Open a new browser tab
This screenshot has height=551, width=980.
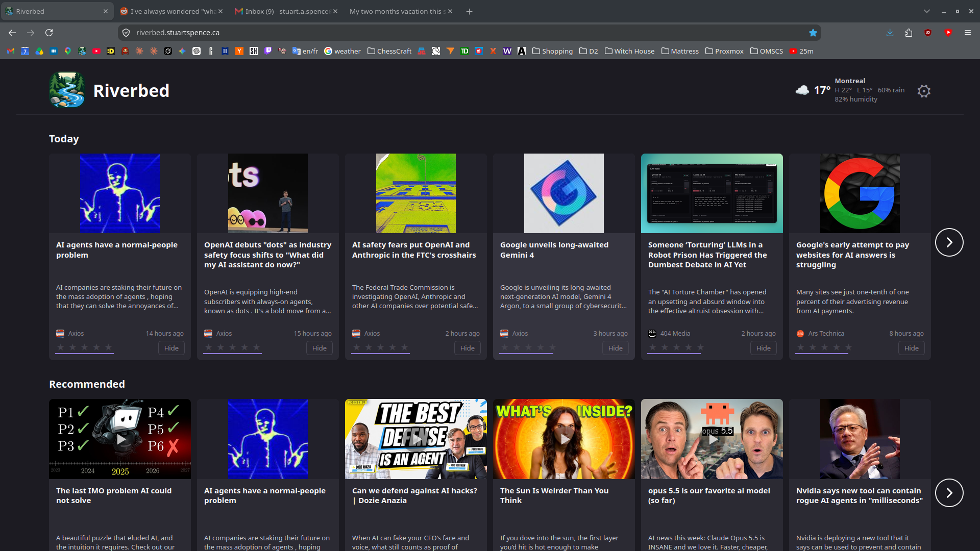coord(469,11)
